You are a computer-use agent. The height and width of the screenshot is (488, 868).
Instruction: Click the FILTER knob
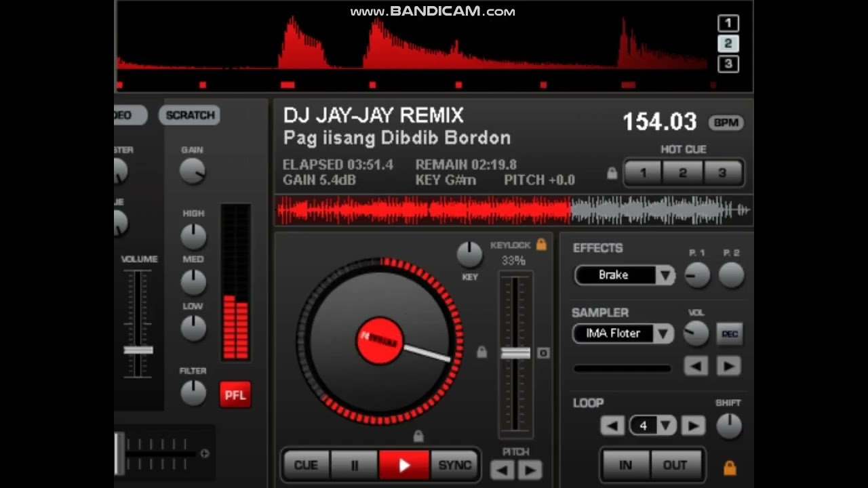point(193,393)
